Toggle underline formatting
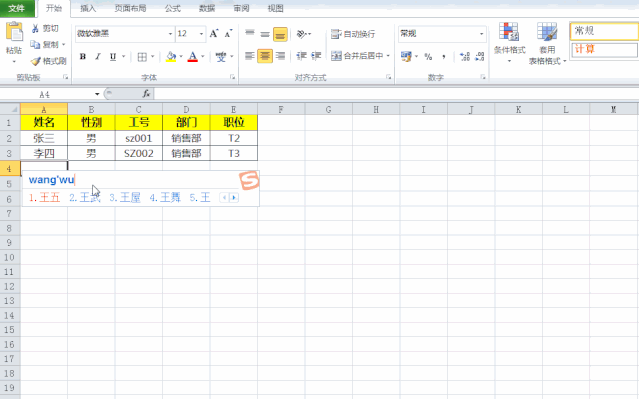Image resolution: width=639 pixels, height=399 pixels. click(x=113, y=57)
